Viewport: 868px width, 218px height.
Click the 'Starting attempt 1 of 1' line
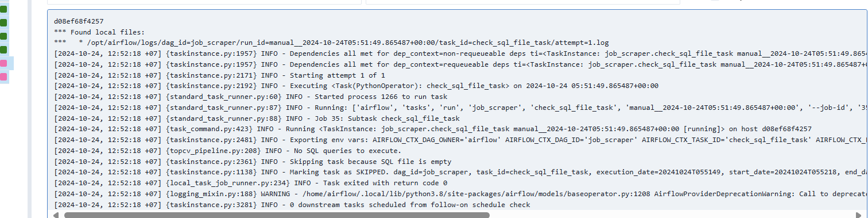pos(219,75)
